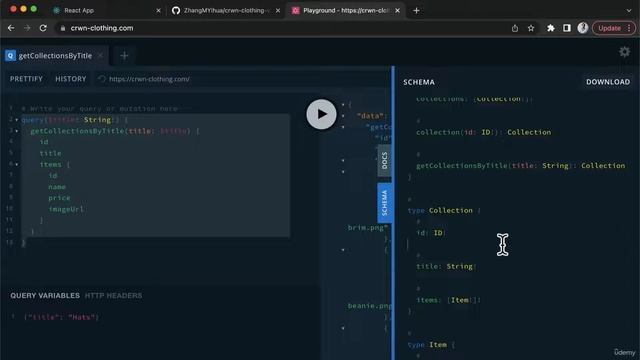The image size is (640, 360).
Task: Go forward in browser history
Action: coord(27,28)
